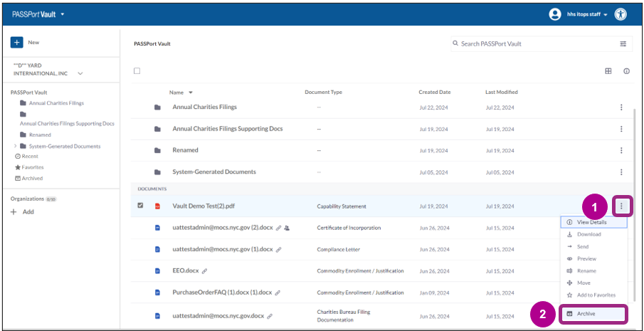The height and width of the screenshot is (331, 644).
Task: Toggle the select-all checkbox
Action: click(137, 71)
